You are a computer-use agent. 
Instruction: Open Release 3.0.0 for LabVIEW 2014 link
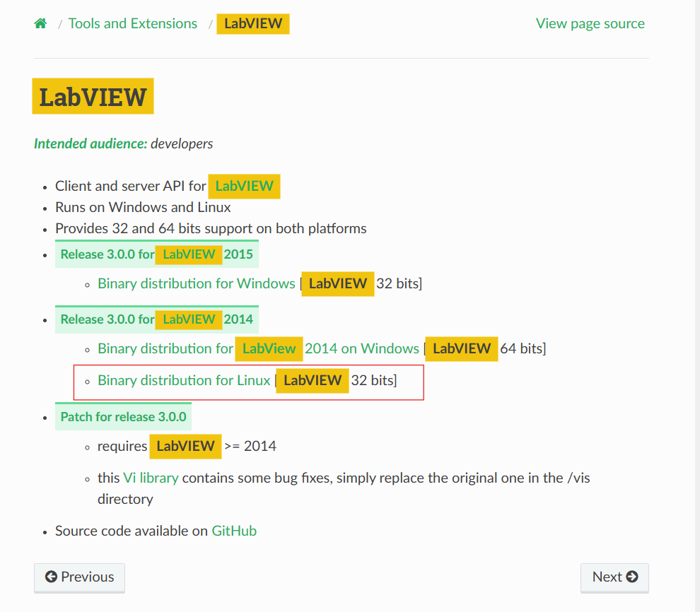(x=157, y=319)
